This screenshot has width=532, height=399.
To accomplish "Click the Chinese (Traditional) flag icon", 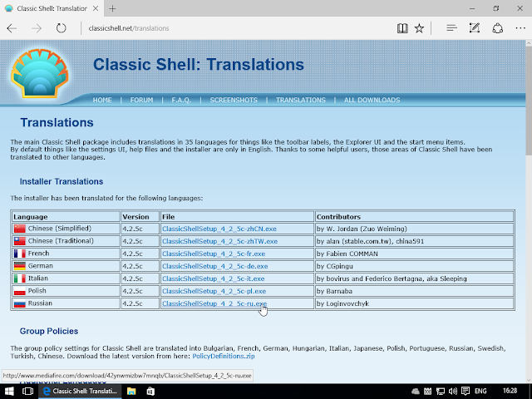I will click(x=20, y=241).
